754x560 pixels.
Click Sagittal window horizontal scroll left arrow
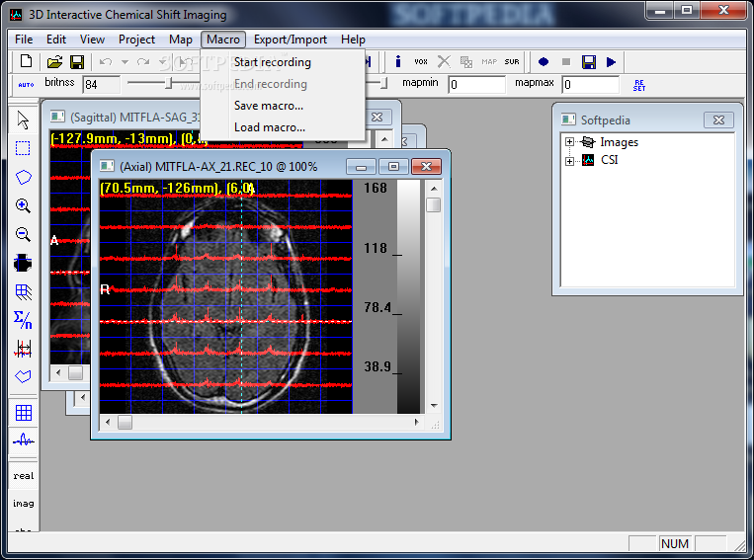58,372
